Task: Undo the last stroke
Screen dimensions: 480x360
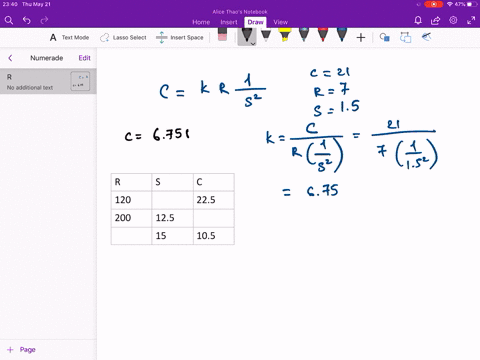Action: [x=27, y=21]
